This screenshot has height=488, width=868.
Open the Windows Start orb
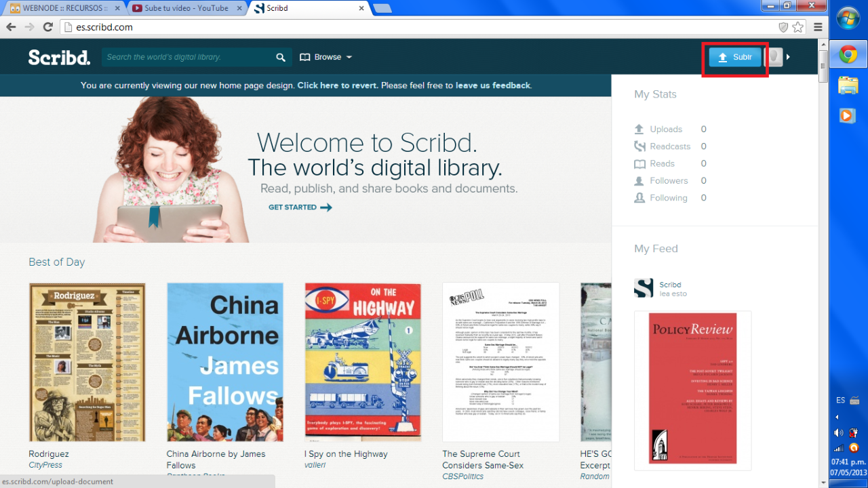click(848, 19)
